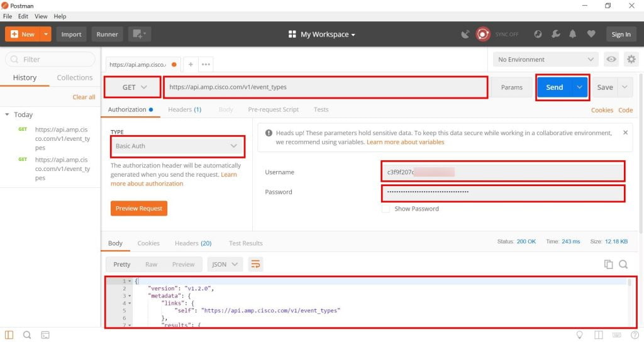644x342 pixels.
Task: Open Find icon in status bar
Action: click(27, 335)
